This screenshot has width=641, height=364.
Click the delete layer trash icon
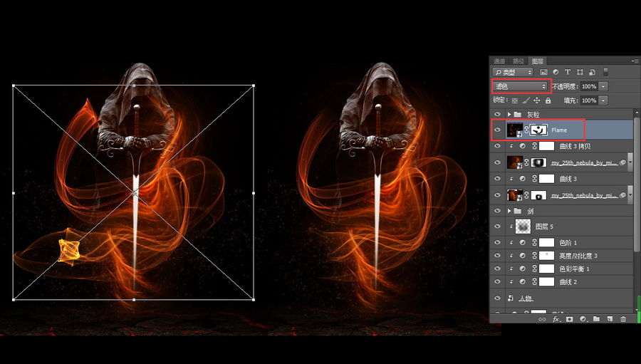click(623, 319)
